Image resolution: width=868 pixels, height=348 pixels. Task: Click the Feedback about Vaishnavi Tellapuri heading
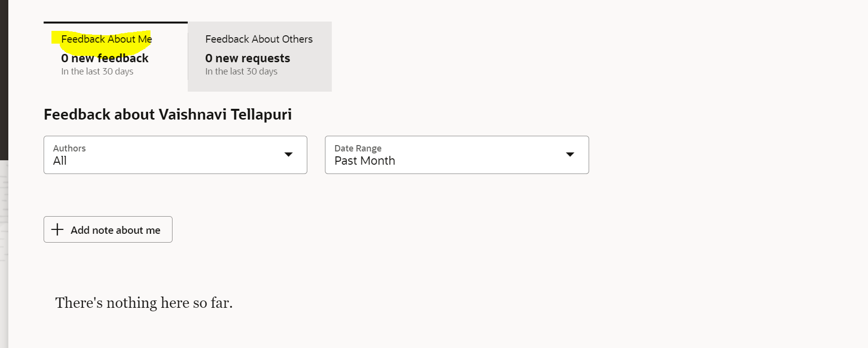168,115
